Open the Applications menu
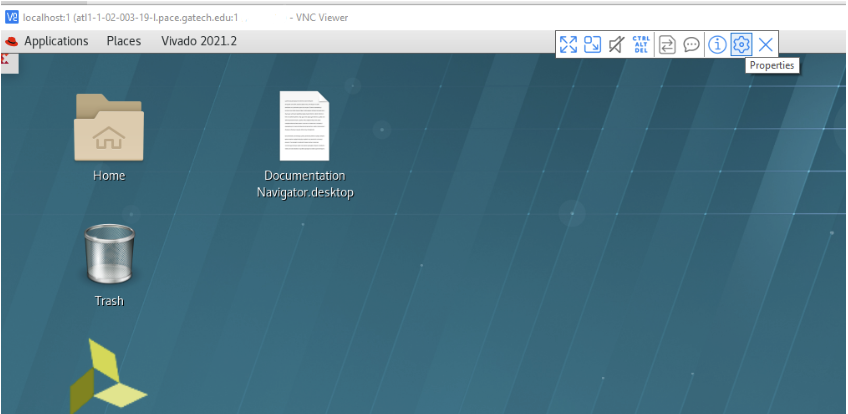Image resolution: width=848 pixels, height=414 pixels. coord(56,41)
